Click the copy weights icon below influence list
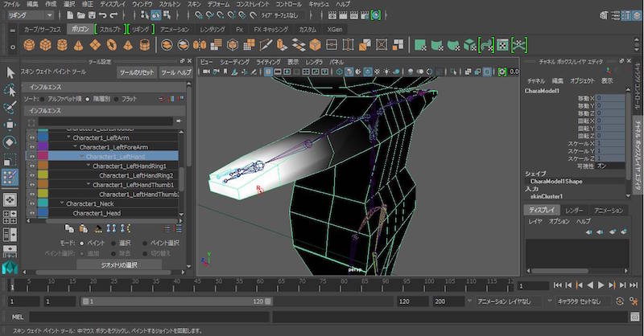The image size is (644, 336). pos(69,228)
